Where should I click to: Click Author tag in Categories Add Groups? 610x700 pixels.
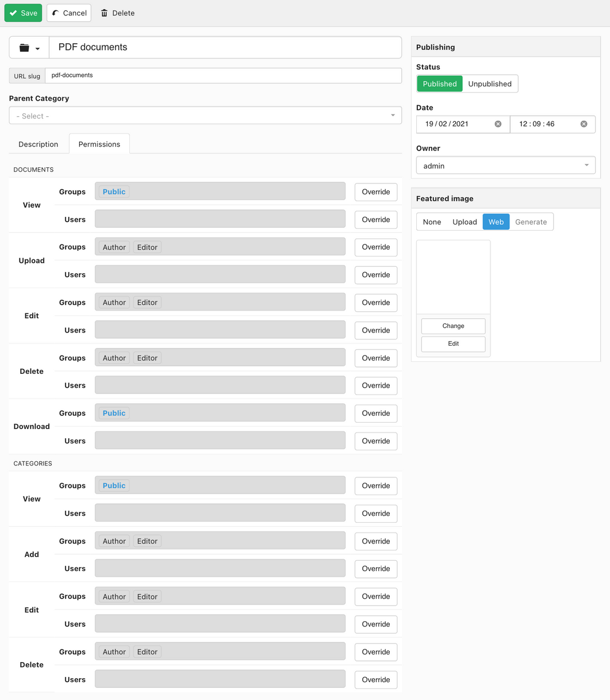click(x=114, y=541)
